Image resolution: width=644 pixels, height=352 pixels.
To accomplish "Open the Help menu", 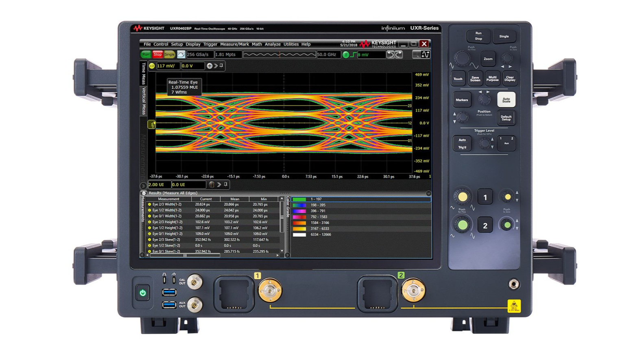I will point(306,44).
